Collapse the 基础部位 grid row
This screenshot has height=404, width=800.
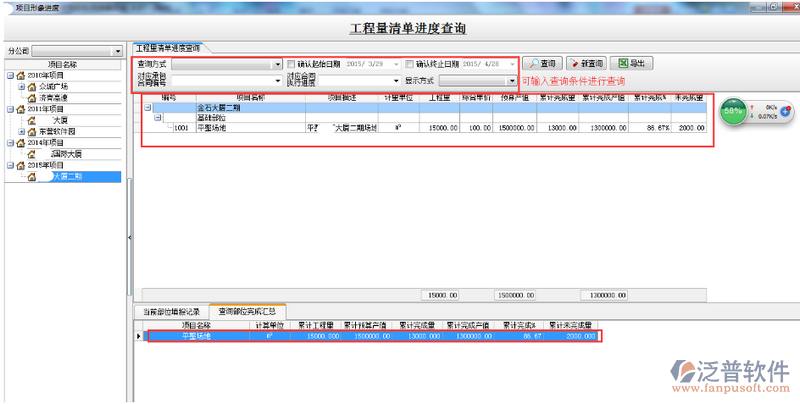pyautogui.click(x=158, y=118)
